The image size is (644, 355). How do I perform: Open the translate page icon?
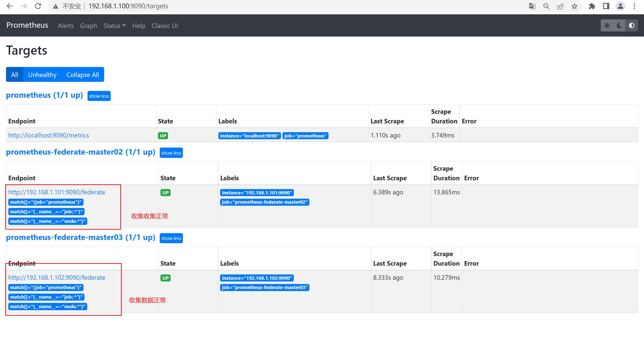[532, 6]
